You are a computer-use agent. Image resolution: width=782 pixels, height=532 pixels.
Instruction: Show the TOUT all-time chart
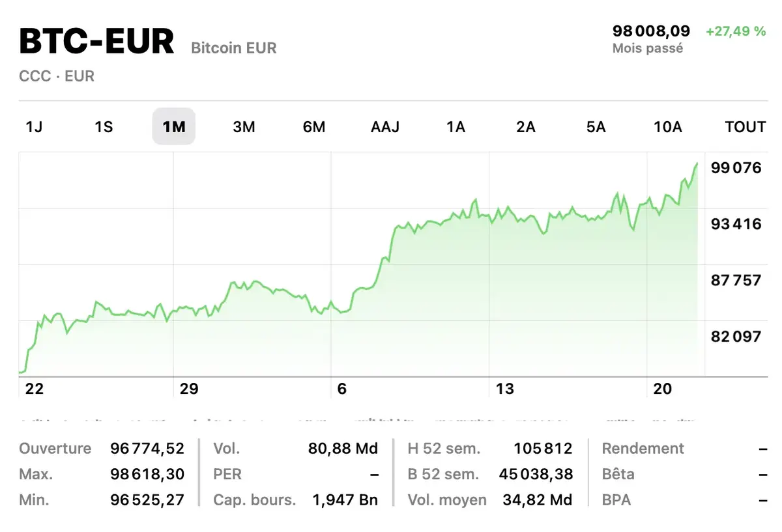click(x=744, y=127)
